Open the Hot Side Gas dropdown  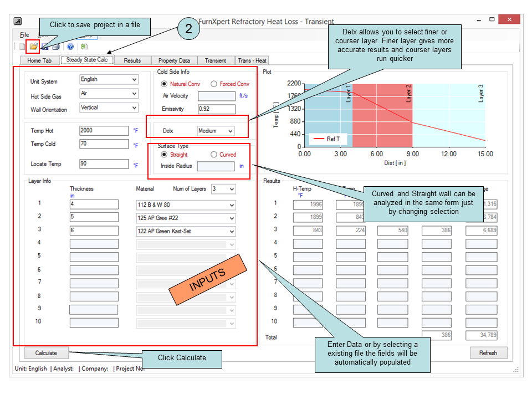click(x=109, y=93)
